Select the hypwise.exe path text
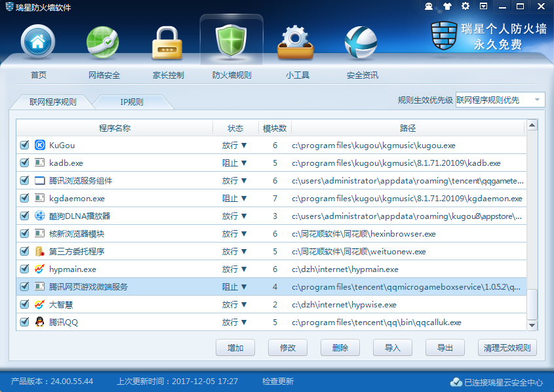 pos(344,304)
